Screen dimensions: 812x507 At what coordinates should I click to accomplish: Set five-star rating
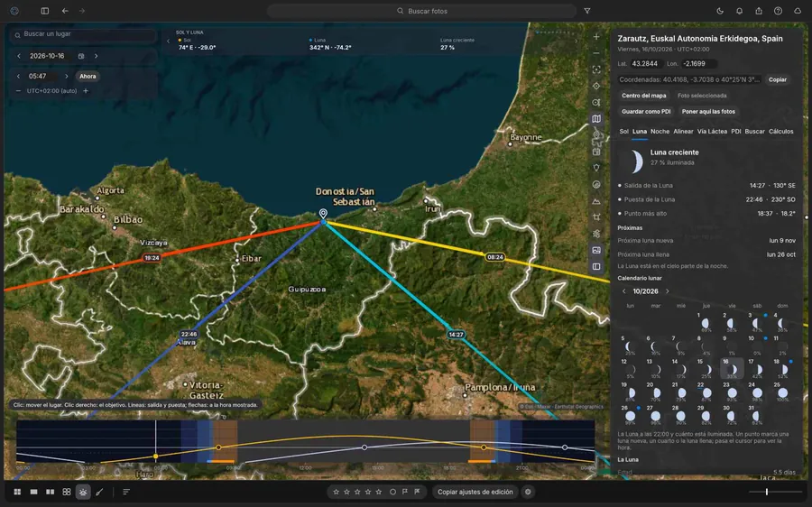379,492
